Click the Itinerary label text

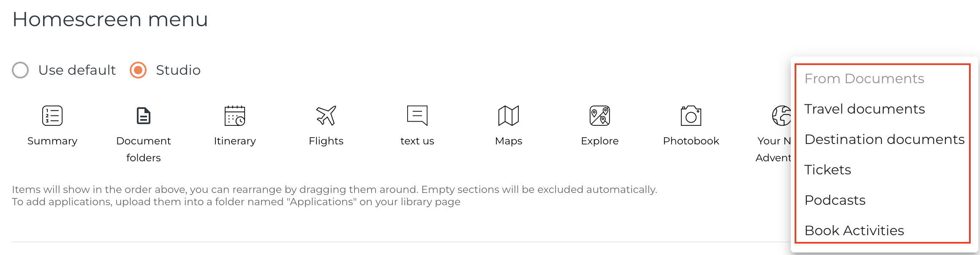[235, 141]
